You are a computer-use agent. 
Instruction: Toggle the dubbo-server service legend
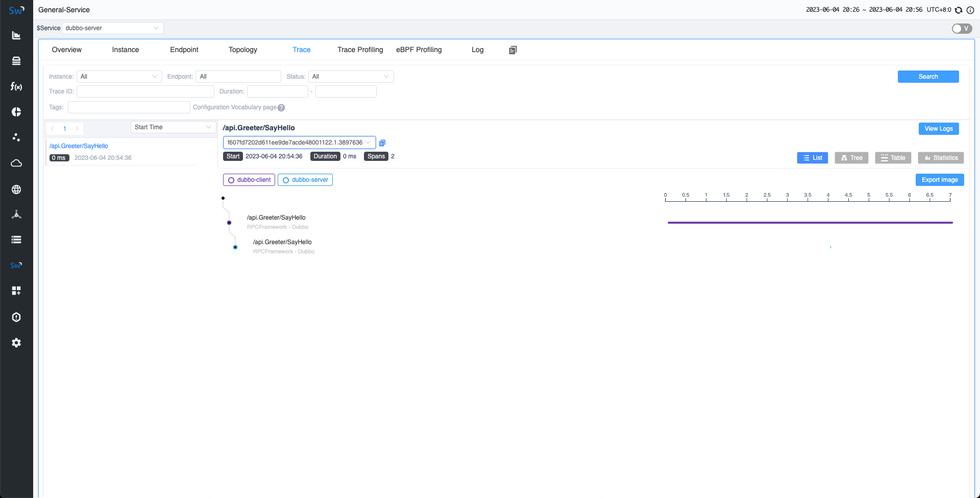305,180
